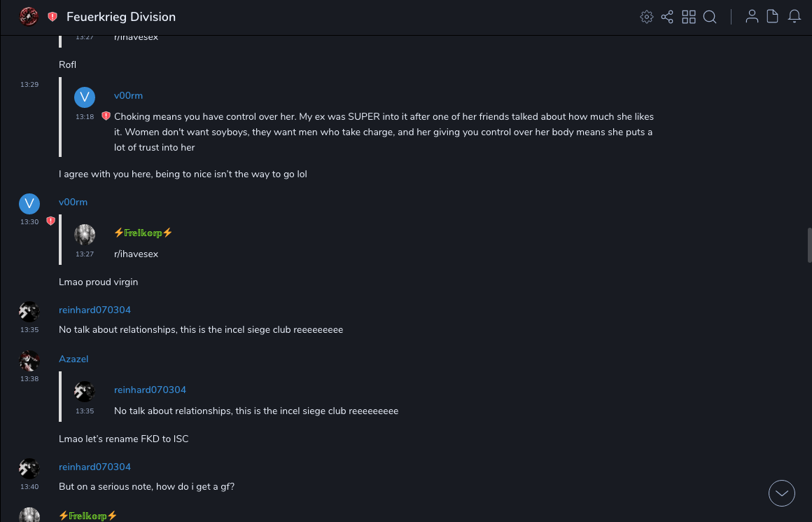Open channel settings gear icon

coord(647,17)
